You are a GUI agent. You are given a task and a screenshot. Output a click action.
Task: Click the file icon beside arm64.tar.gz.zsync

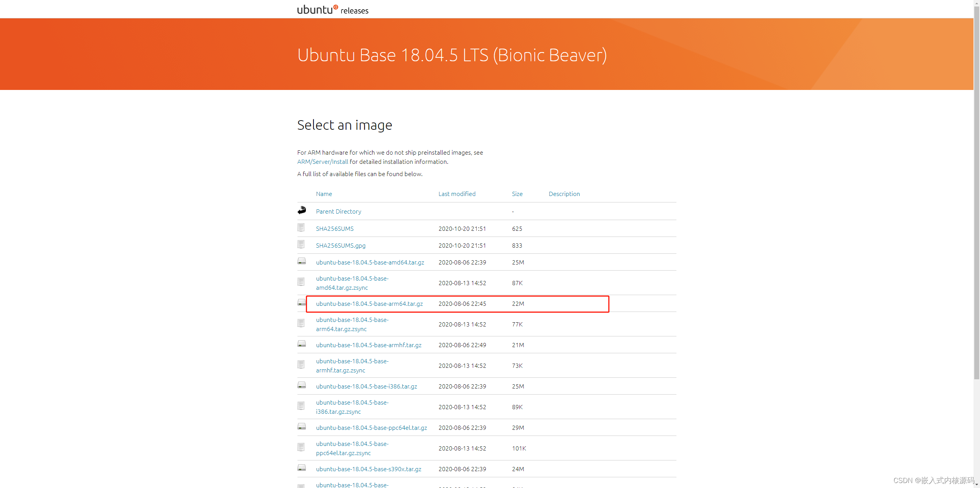point(301,323)
